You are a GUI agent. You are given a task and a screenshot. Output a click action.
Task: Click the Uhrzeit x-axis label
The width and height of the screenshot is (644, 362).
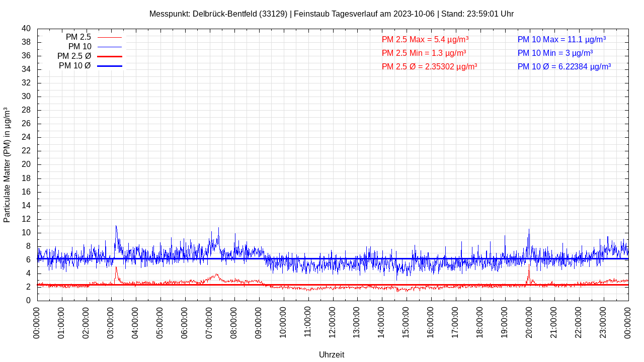click(332, 354)
